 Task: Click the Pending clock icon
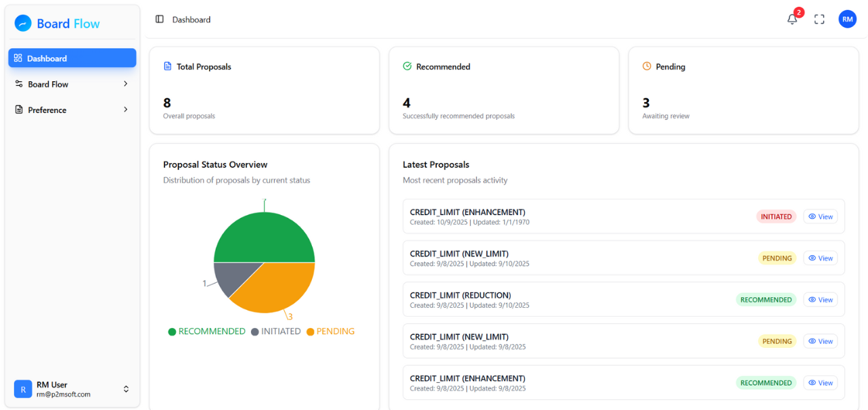click(x=647, y=66)
